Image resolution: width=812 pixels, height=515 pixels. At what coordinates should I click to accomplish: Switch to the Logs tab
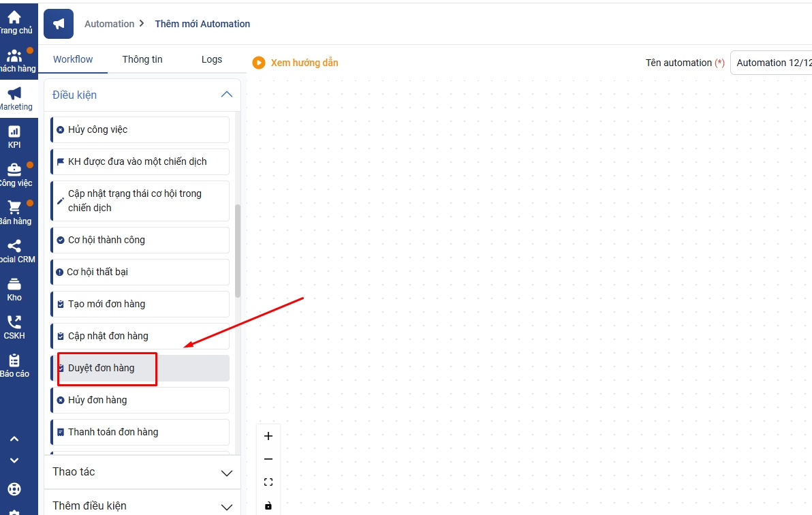tap(212, 59)
